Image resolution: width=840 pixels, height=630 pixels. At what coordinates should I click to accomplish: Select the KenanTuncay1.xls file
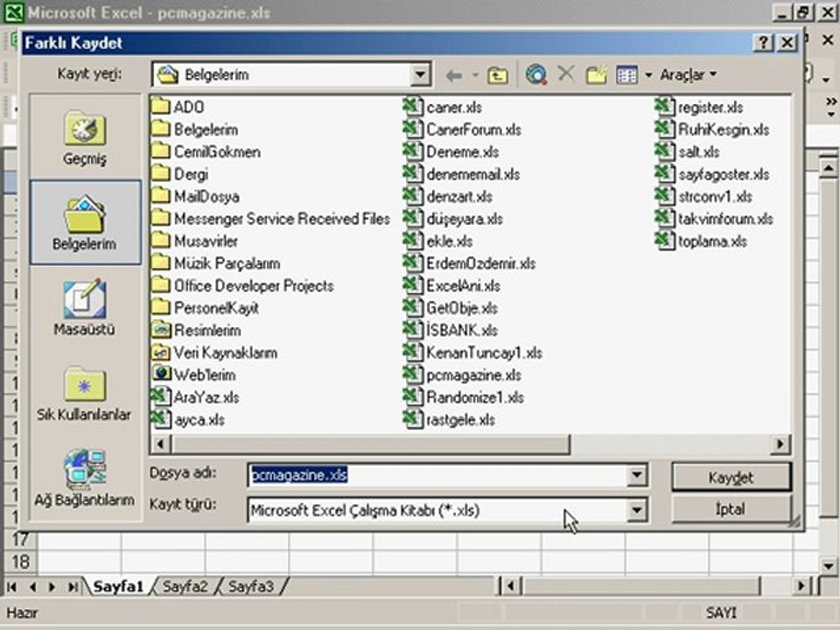point(473,353)
